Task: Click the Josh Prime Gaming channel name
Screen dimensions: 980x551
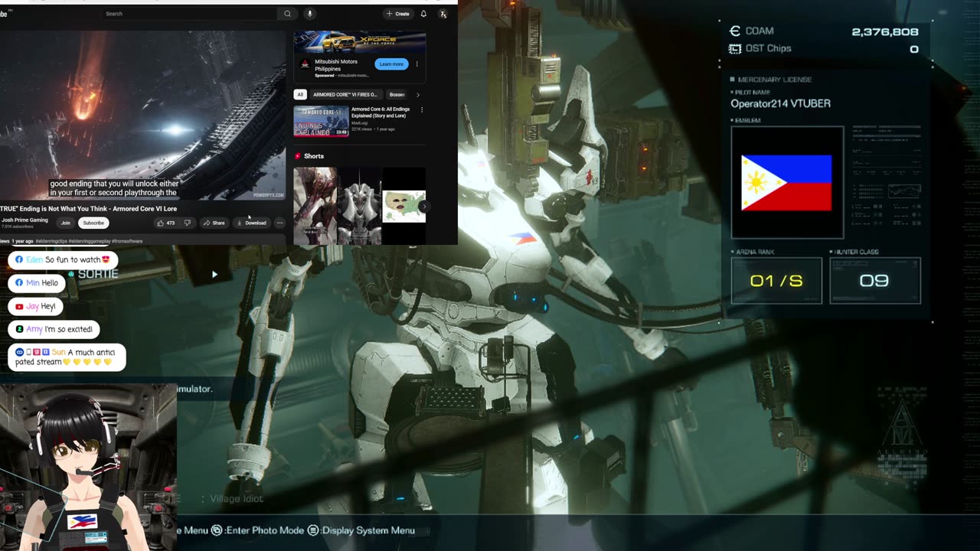Action: 24,220
